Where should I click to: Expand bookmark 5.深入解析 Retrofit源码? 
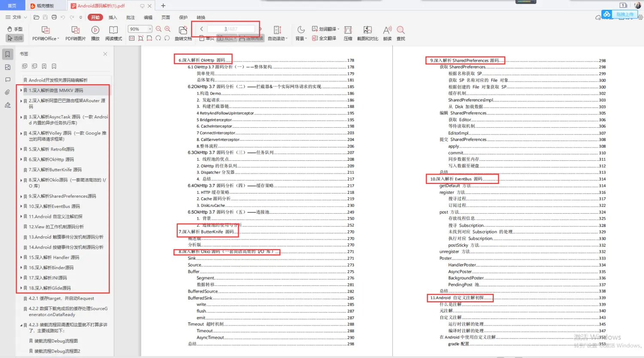[21, 150]
